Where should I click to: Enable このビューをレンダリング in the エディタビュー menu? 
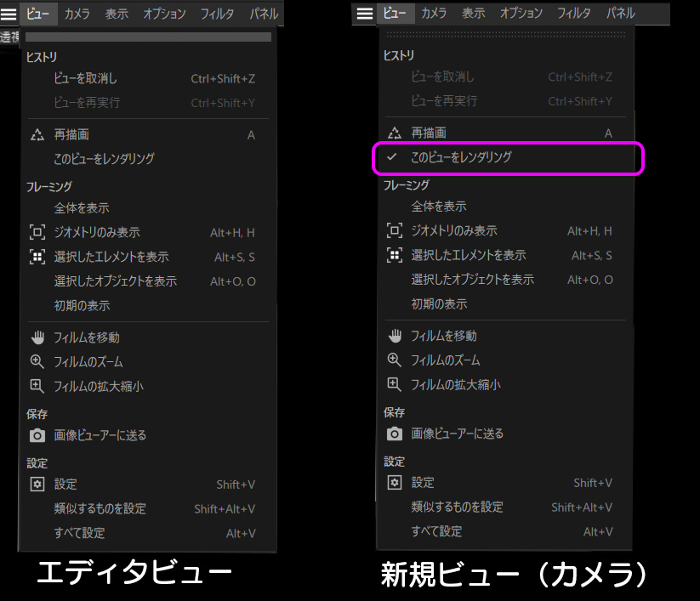[104, 159]
